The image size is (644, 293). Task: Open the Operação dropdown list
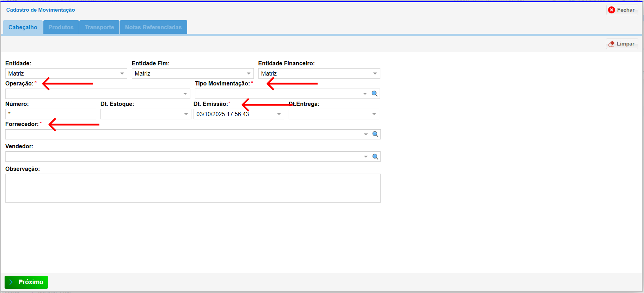(x=185, y=94)
